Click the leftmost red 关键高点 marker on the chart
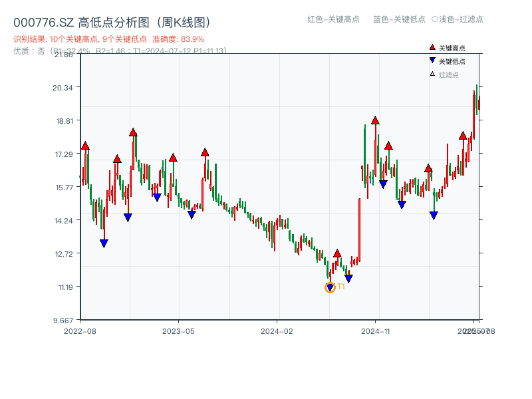Screen dimensions: 532x399 tap(84, 145)
